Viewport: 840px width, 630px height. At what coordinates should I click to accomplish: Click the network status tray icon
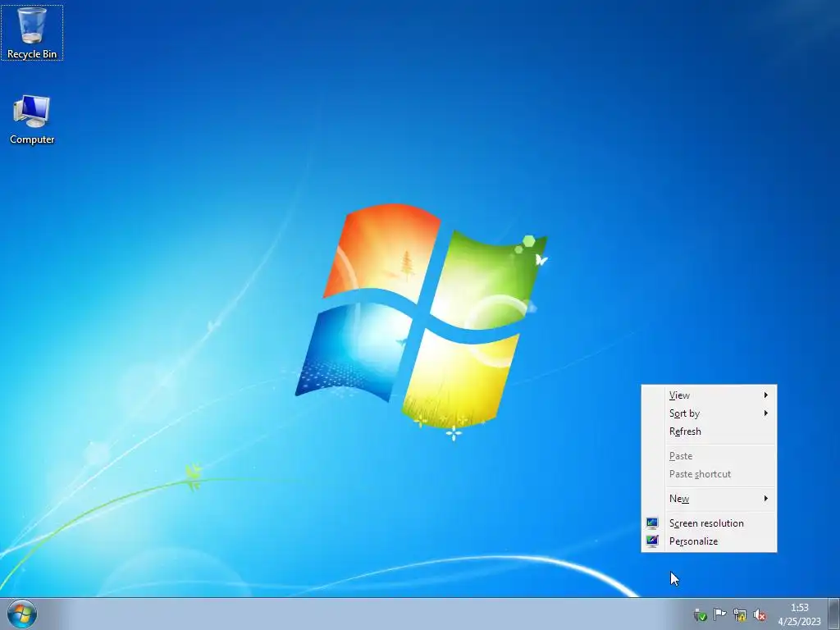pyautogui.click(x=740, y=614)
